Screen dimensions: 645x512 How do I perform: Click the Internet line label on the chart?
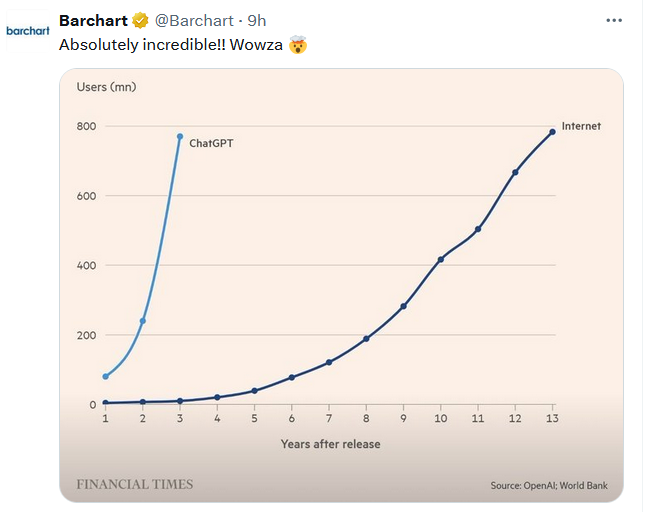pos(581,127)
